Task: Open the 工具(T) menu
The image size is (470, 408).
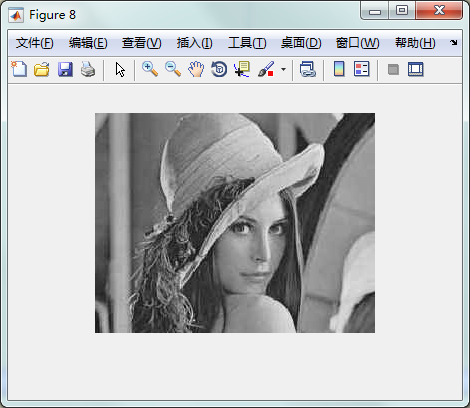Action: 247,43
